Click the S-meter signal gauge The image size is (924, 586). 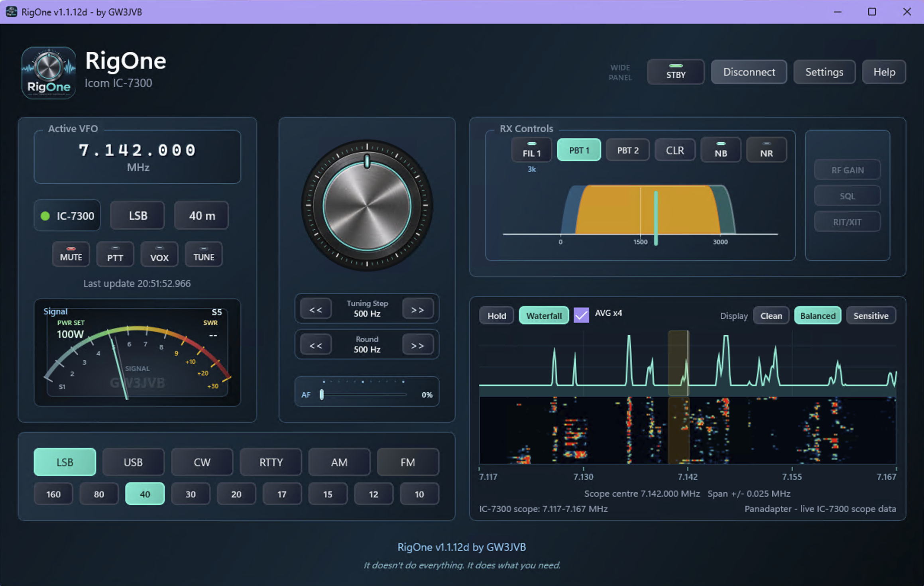[137, 352]
